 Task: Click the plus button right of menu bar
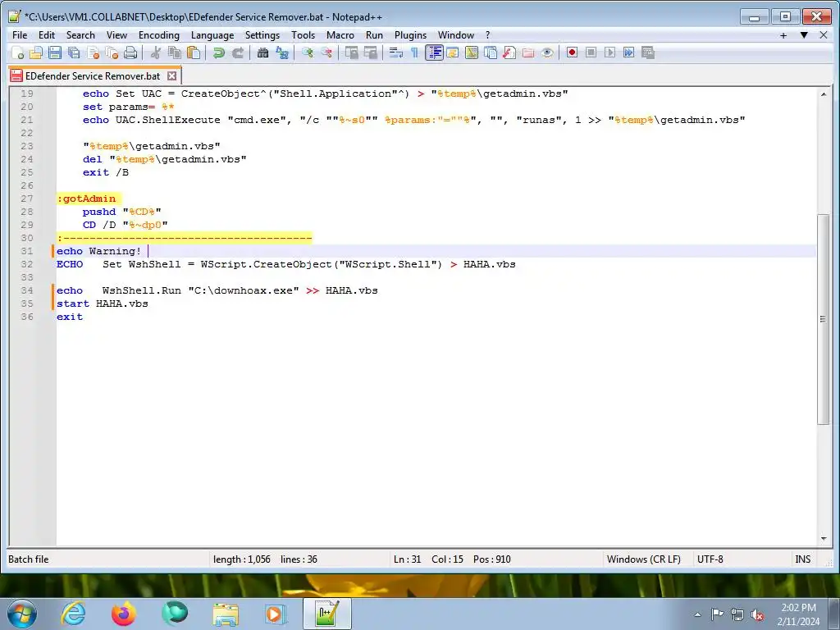[783, 35]
